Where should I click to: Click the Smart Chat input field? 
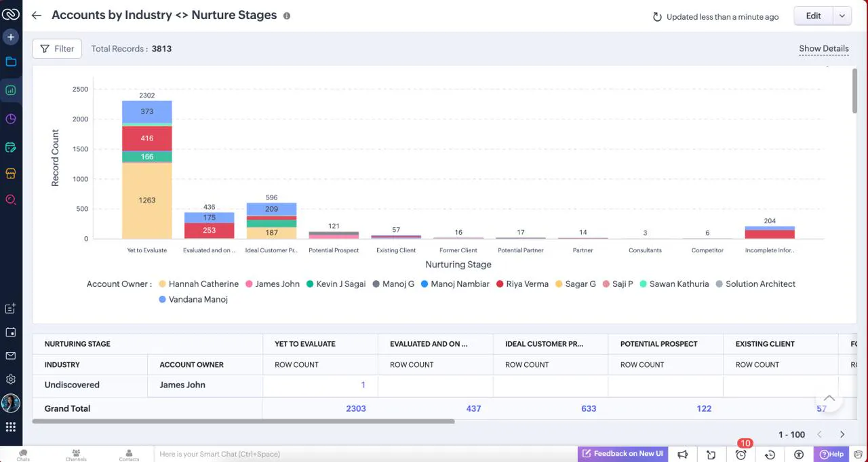(x=366, y=454)
